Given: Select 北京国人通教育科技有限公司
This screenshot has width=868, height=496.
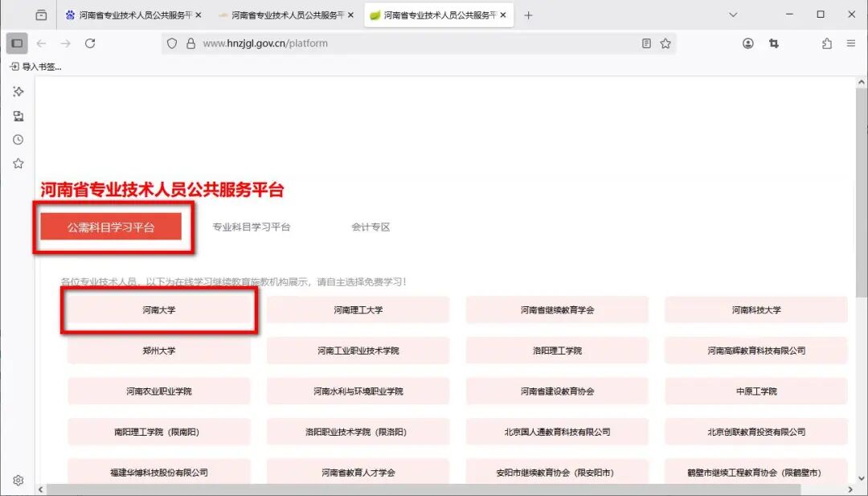Looking at the screenshot, I should point(557,432).
